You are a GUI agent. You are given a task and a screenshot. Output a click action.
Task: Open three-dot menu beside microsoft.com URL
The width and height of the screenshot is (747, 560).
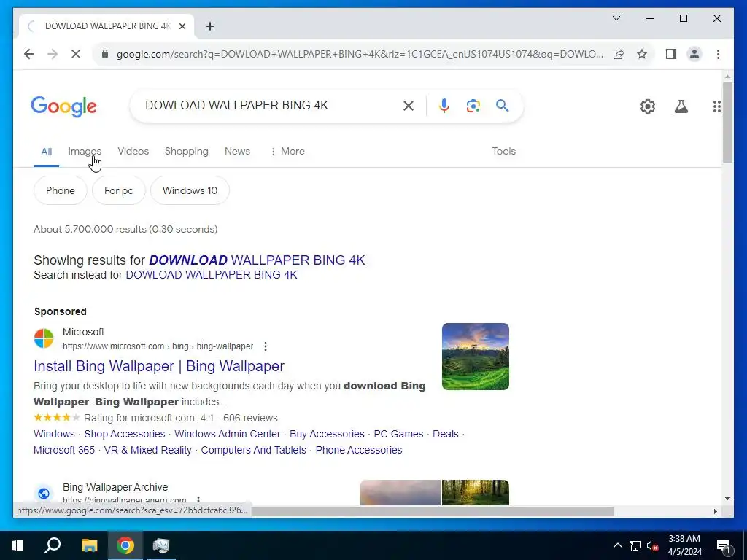[x=266, y=346]
